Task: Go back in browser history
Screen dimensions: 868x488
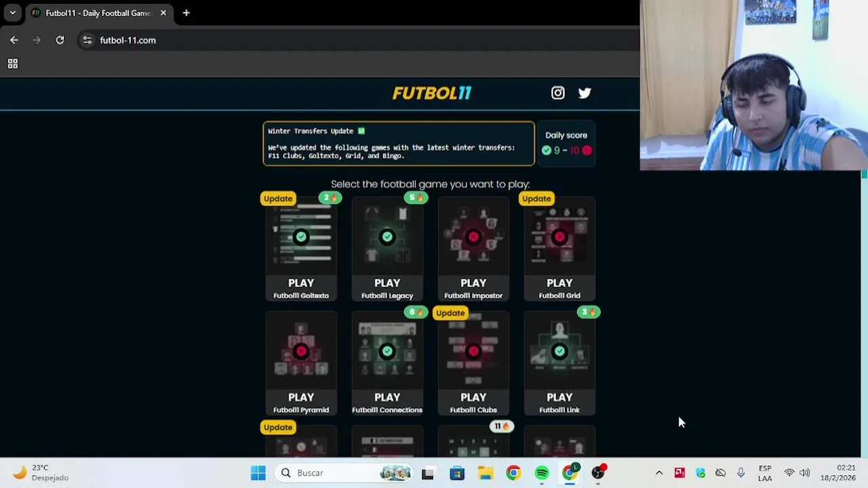Action: click(x=14, y=40)
